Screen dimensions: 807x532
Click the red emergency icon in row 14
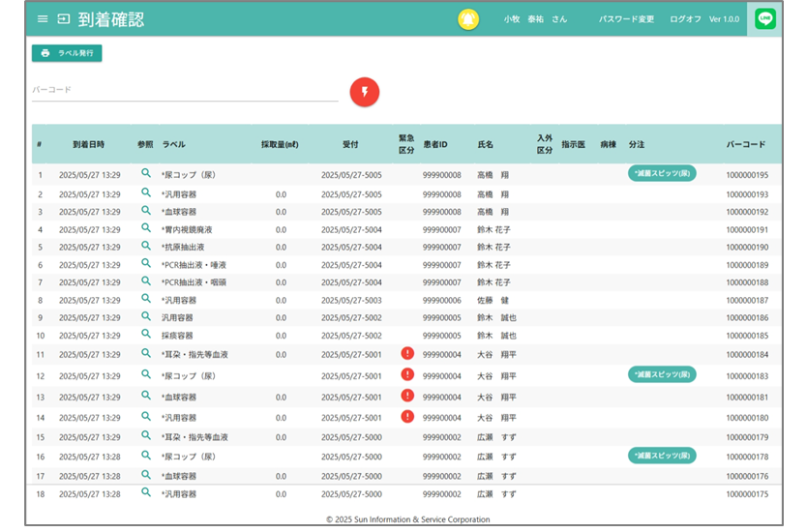point(407,416)
